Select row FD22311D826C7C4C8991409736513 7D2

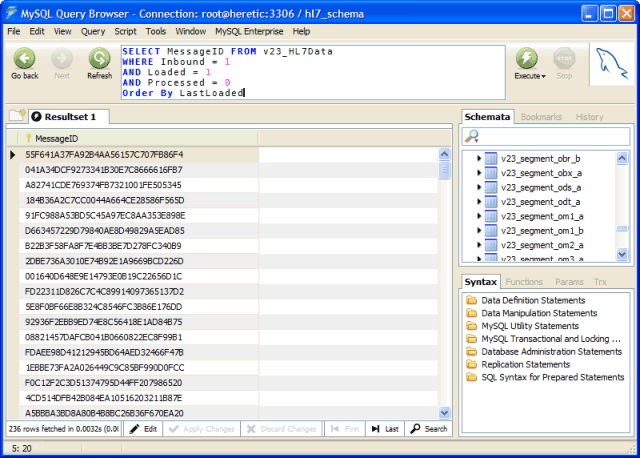pyautogui.click(x=139, y=292)
